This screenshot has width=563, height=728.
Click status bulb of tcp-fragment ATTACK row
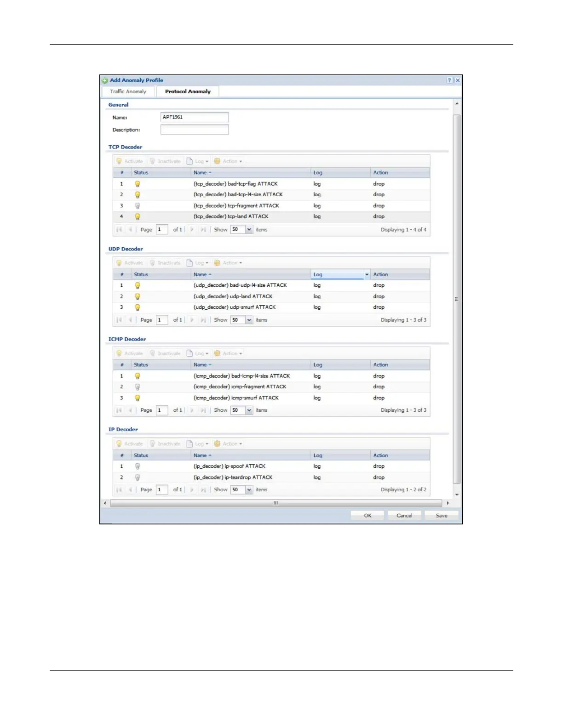point(137,206)
